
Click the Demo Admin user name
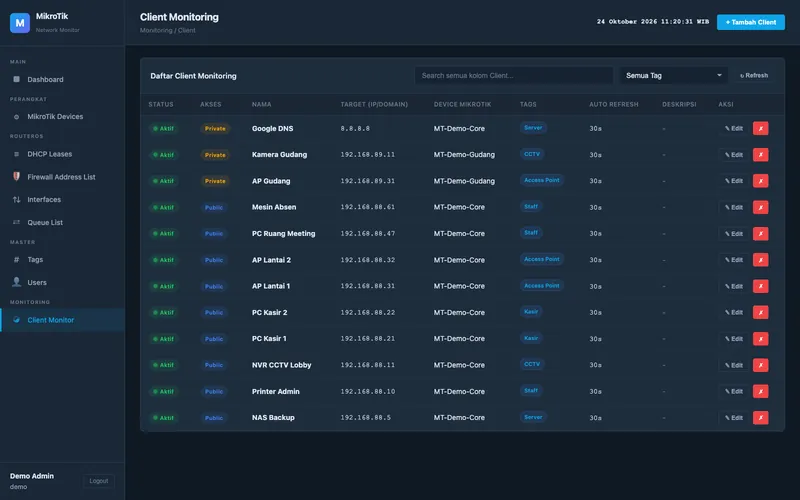32,476
